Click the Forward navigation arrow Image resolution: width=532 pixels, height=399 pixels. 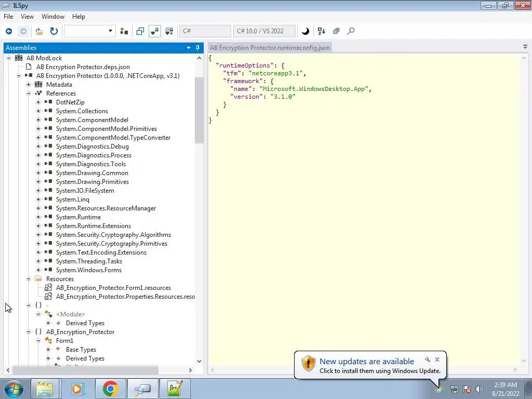point(23,31)
